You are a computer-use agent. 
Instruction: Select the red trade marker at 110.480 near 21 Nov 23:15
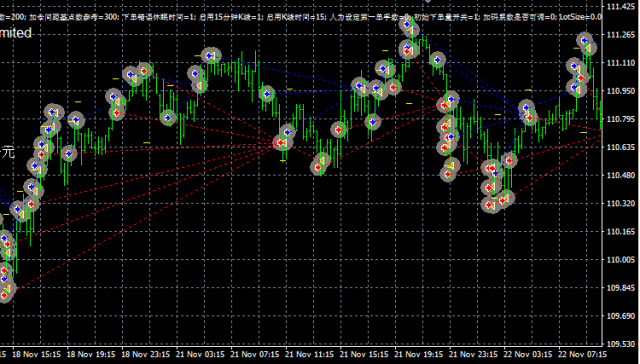tap(448, 174)
